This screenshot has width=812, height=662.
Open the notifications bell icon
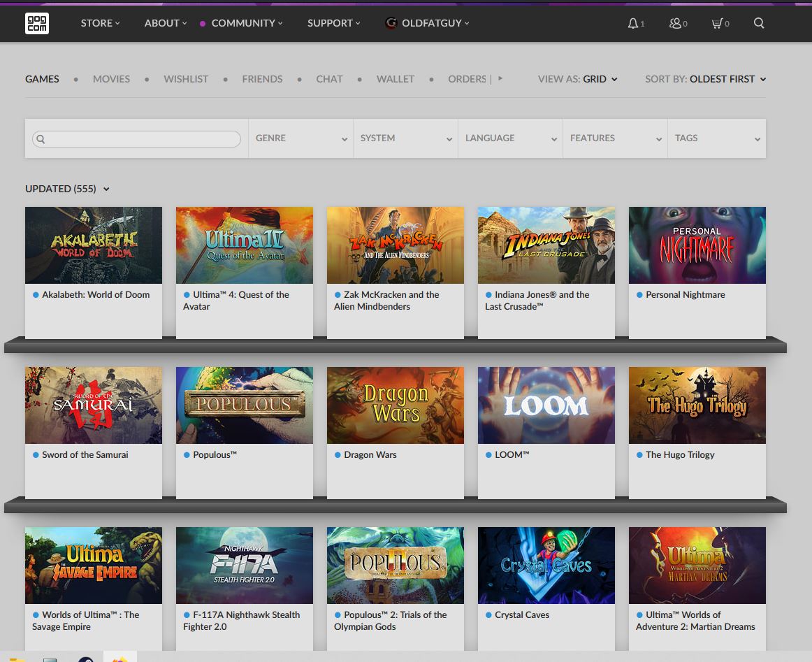click(633, 23)
